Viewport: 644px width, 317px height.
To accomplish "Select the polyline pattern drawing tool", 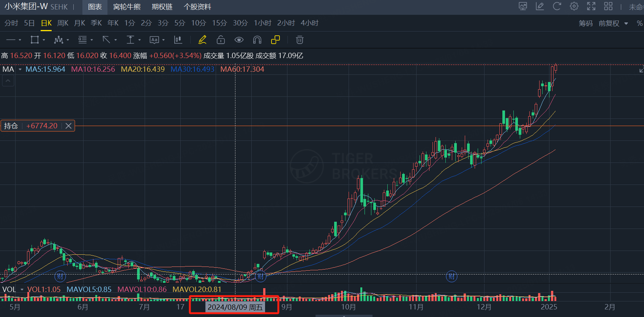I will point(58,40).
